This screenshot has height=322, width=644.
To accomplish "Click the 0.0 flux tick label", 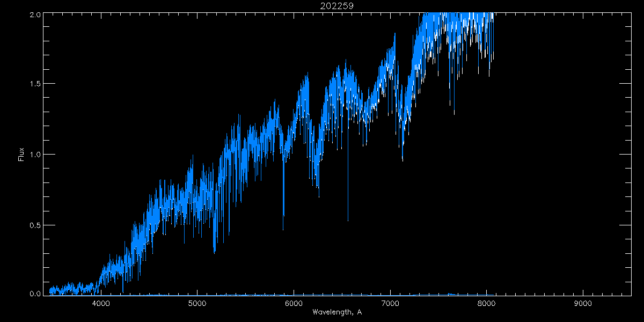I will coord(34,293).
